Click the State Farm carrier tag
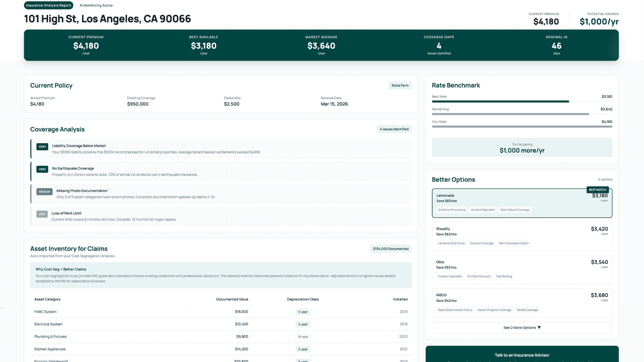 coord(400,85)
